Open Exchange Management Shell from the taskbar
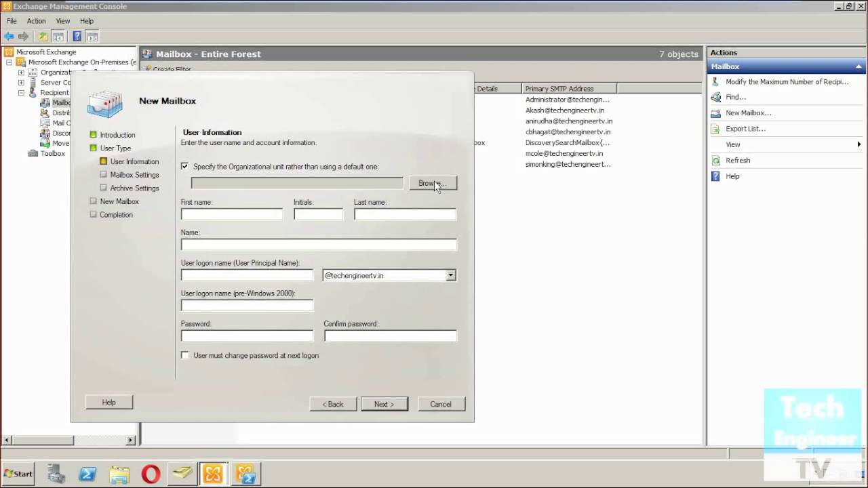The height and width of the screenshot is (488, 868). click(245, 474)
